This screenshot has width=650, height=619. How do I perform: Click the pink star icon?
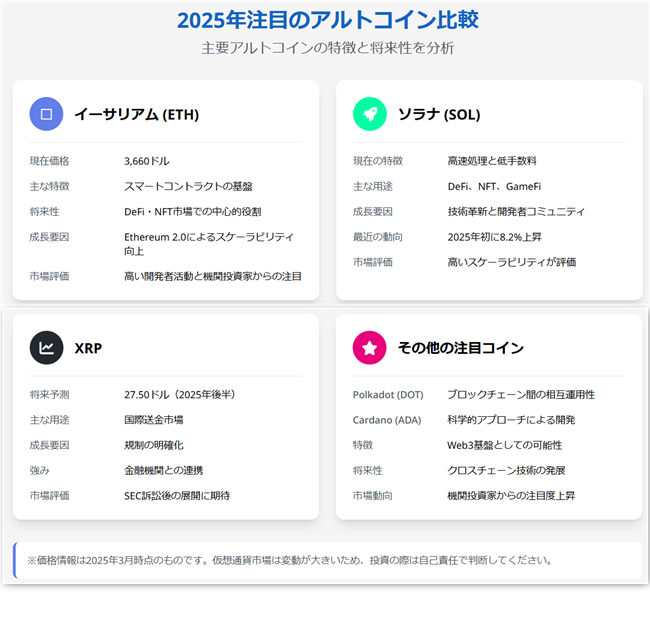click(x=369, y=347)
